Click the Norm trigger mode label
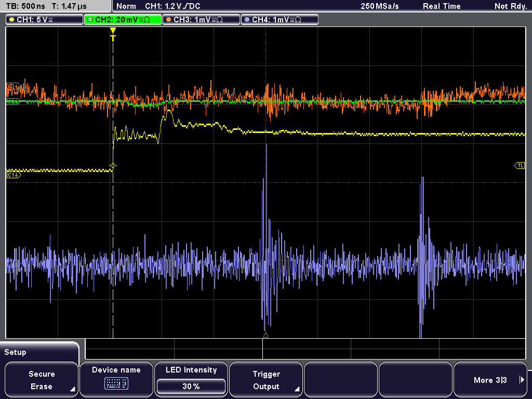 coord(126,6)
